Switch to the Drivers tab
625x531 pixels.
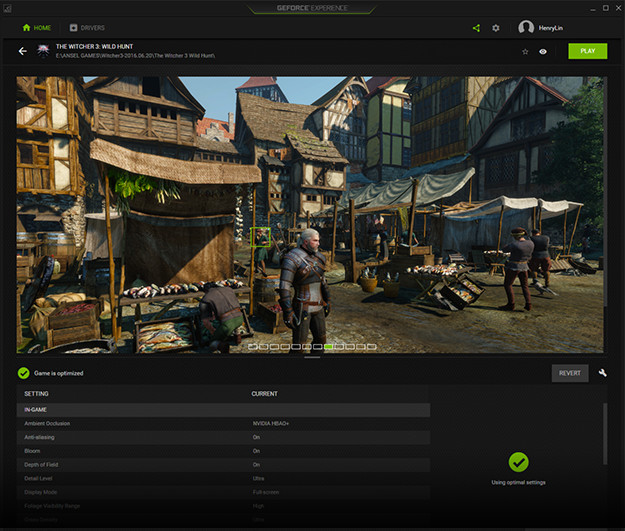[87, 28]
